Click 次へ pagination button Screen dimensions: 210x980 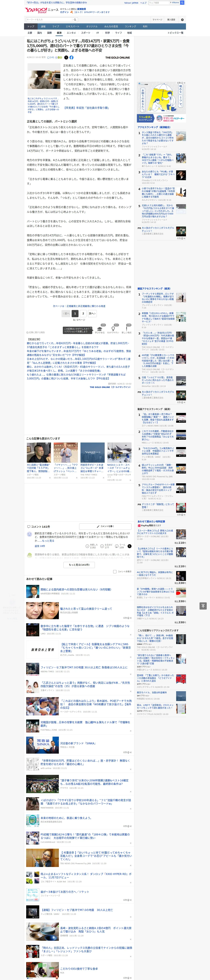coord(92,313)
